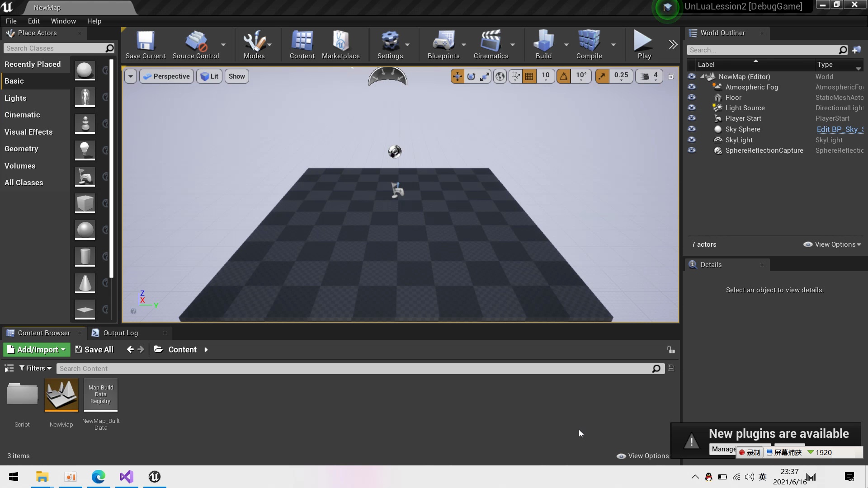This screenshot has height=488, width=868.
Task: Open the Filters dropdown in the Content Browser
Action: [x=35, y=368]
